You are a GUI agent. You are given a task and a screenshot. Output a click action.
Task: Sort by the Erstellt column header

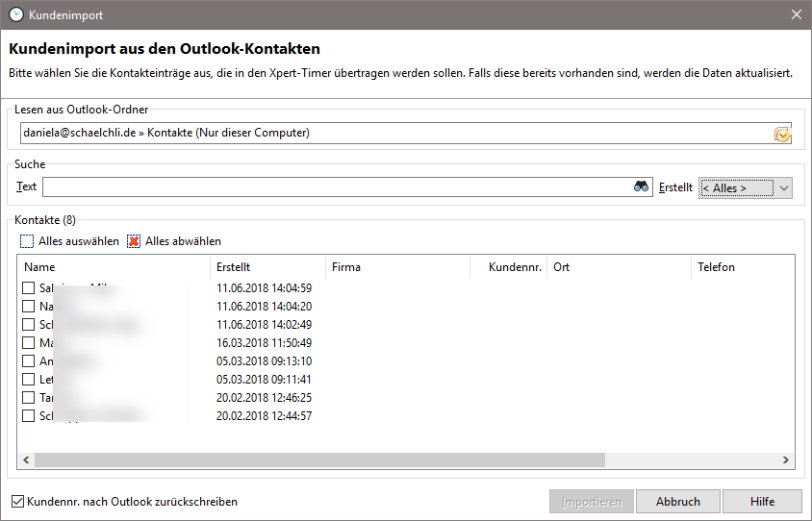coord(267,267)
